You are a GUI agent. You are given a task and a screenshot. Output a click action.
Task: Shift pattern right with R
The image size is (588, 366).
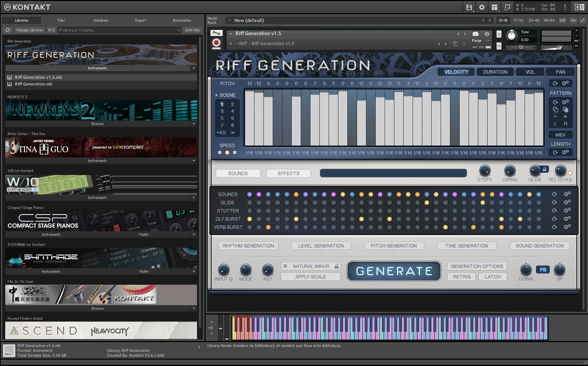(566, 124)
